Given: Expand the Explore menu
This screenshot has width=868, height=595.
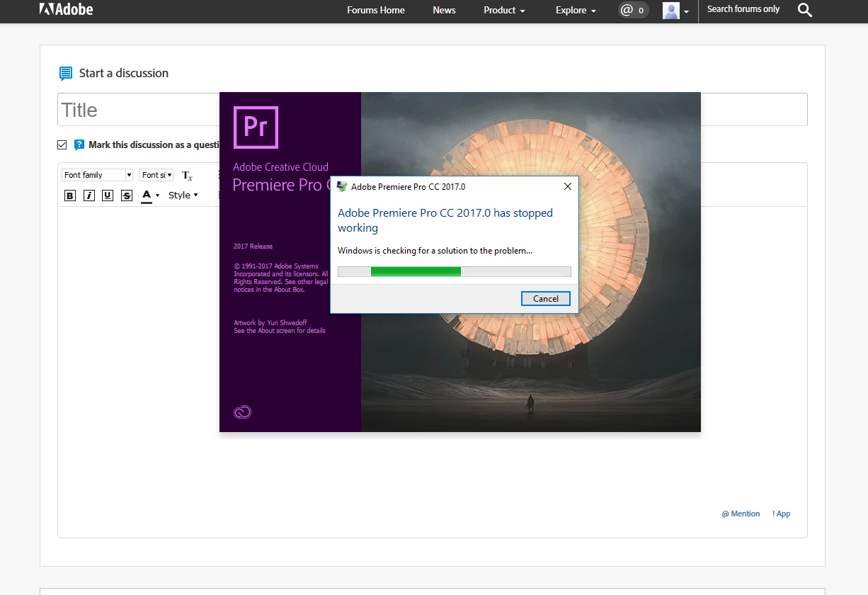Looking at the screenshot, I should pyautogui.click(x=576, y=10).
